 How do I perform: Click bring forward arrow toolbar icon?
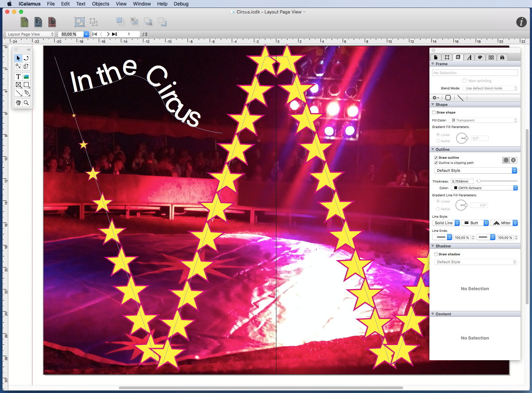(x=134, y=22)
